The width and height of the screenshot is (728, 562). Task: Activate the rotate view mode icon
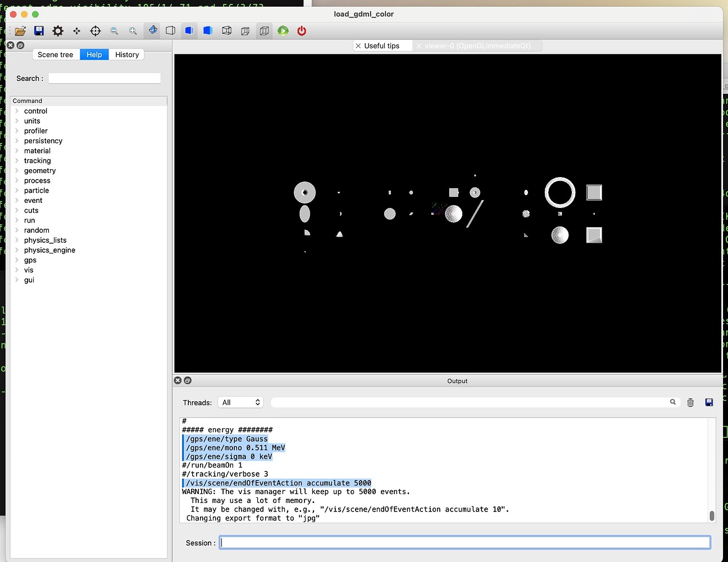coord(152,31)
